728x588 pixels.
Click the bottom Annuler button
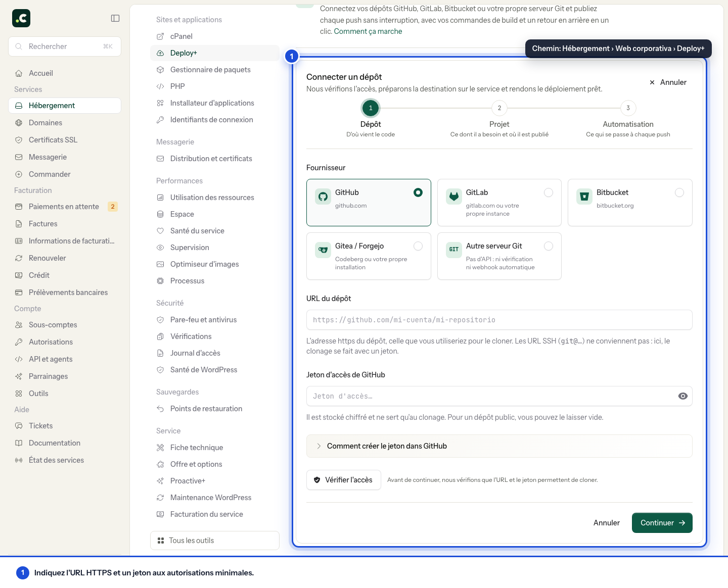coord(607,523)
